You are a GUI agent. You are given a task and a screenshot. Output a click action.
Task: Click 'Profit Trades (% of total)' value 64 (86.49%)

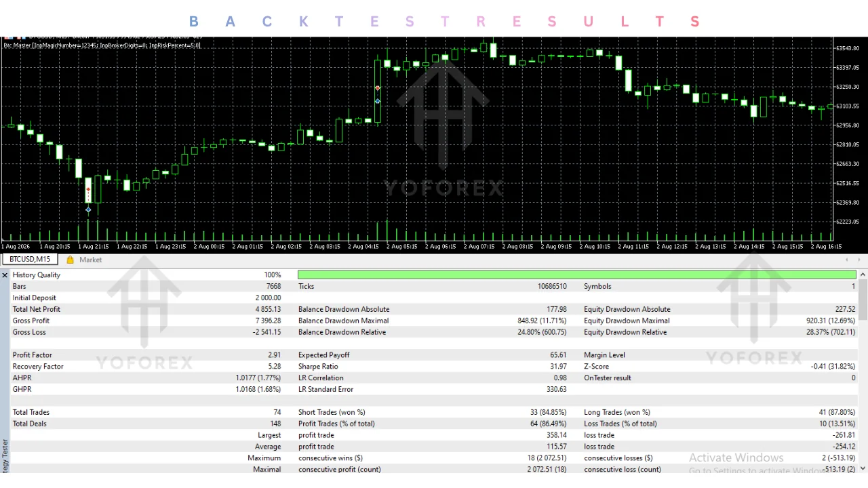pos(548,424)
